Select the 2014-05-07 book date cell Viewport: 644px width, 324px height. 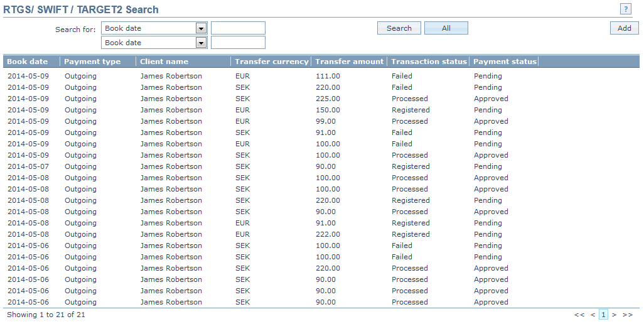(x=28, y=166)
